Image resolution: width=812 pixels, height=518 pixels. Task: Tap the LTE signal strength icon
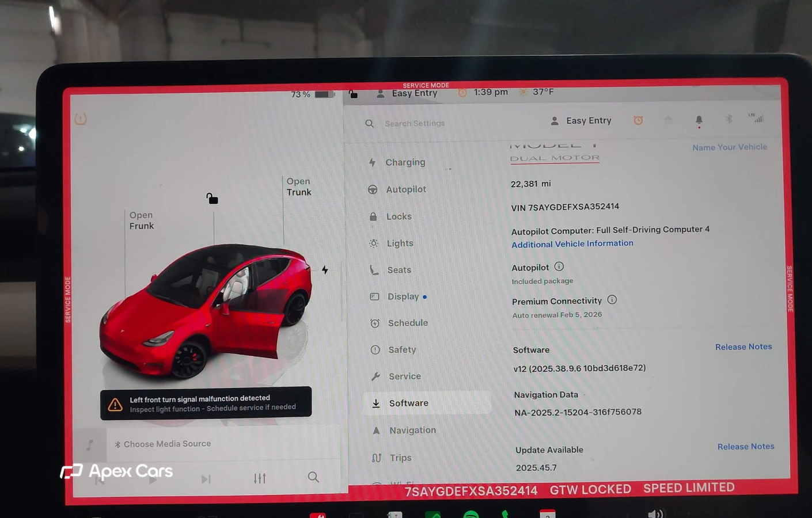756,117
